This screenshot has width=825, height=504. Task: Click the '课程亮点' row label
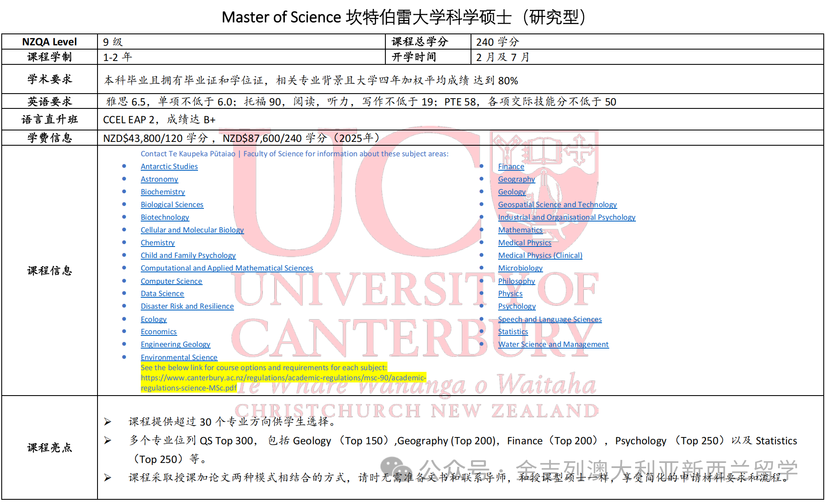(50, 448)
